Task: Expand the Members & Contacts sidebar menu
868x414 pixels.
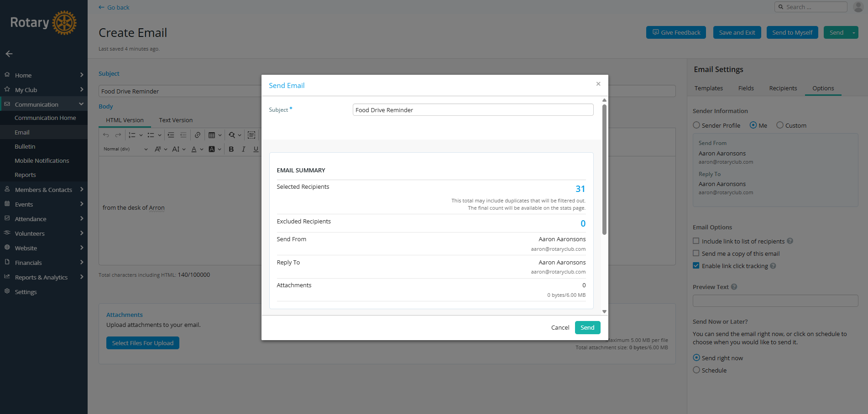Action: click(x=43, y=190)
